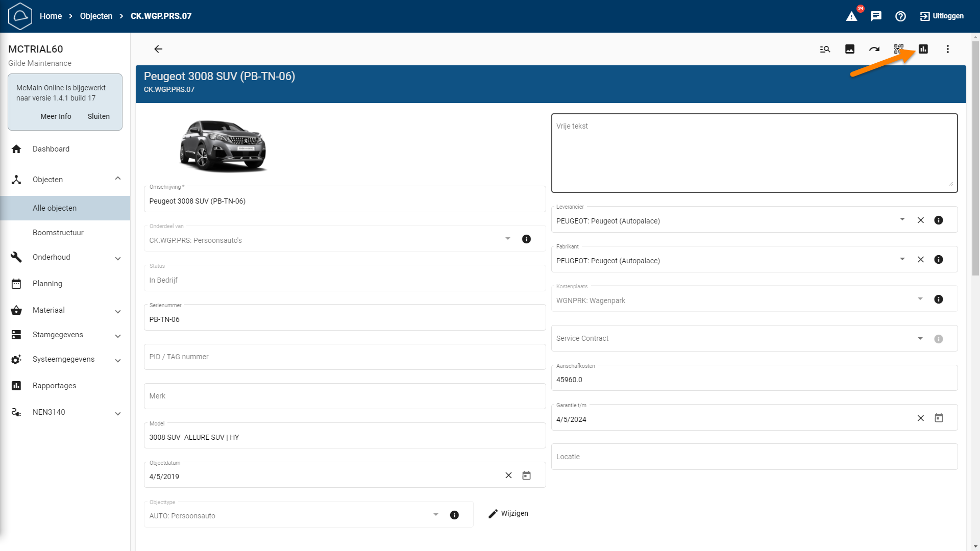This screenshot has width=980, height=551.
Task: Click the help question mark icon
Action: click(x=901, y=16)
